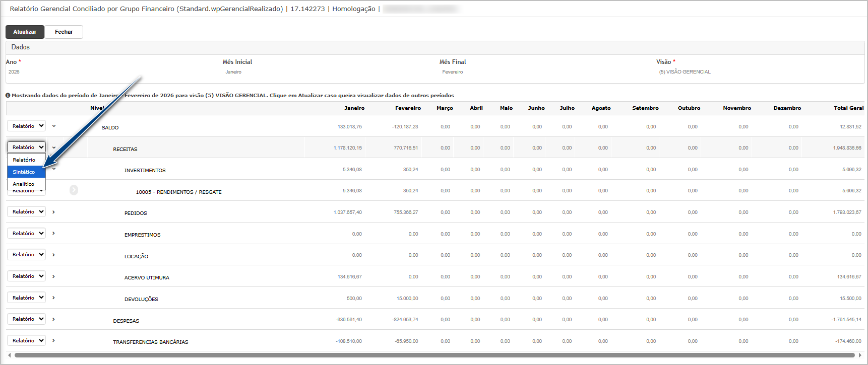Click DEVOLUÇÕES February value 15.000,00
The height and width of the screenshot is (365, 868).
tap(407, 299)
